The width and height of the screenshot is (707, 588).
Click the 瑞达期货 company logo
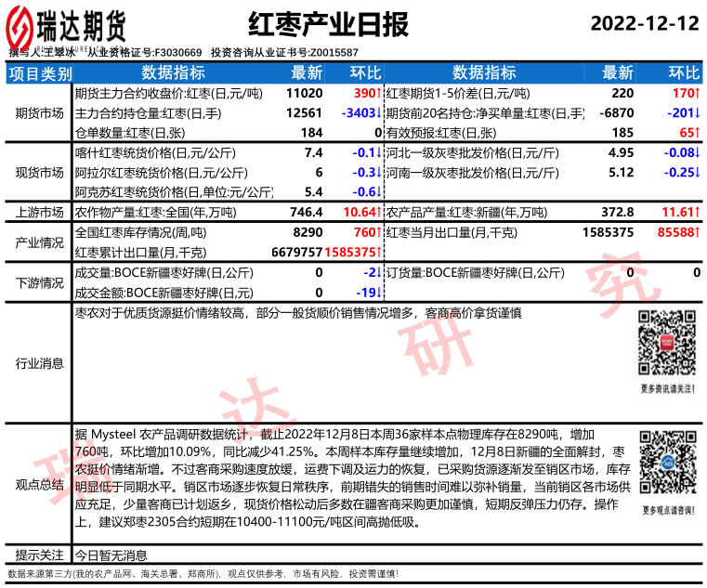pyautogui.click(x=68, y=26)
